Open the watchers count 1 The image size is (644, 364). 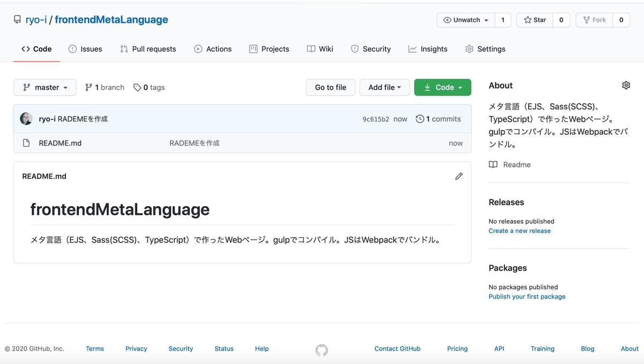[x=503, y=20]
